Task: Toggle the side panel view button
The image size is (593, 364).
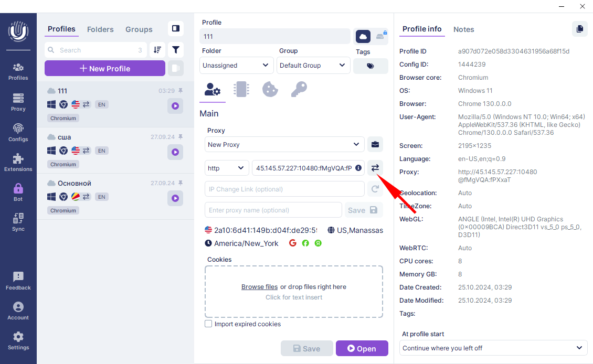Action: tap(175, 28)
